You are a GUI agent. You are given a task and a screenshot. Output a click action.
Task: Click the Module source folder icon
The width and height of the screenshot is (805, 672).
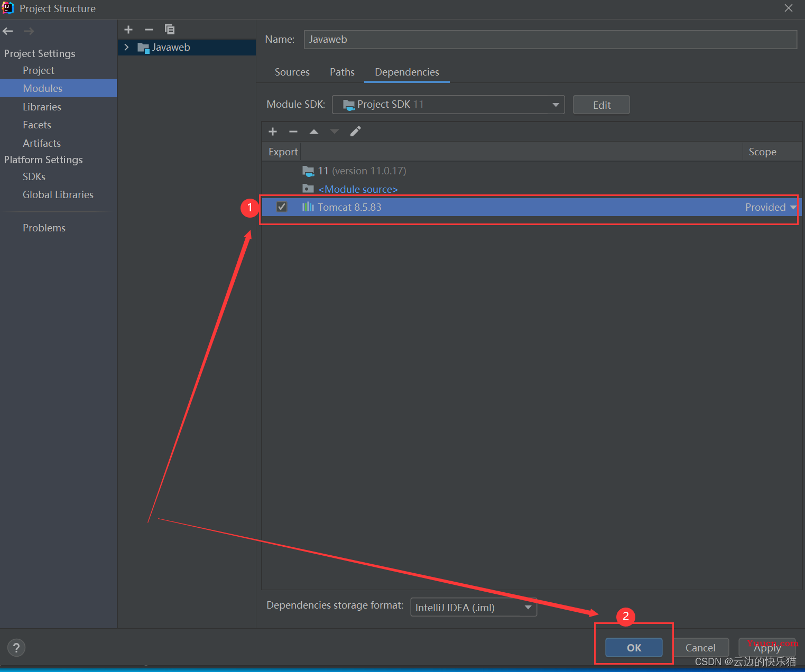(308, 188)
